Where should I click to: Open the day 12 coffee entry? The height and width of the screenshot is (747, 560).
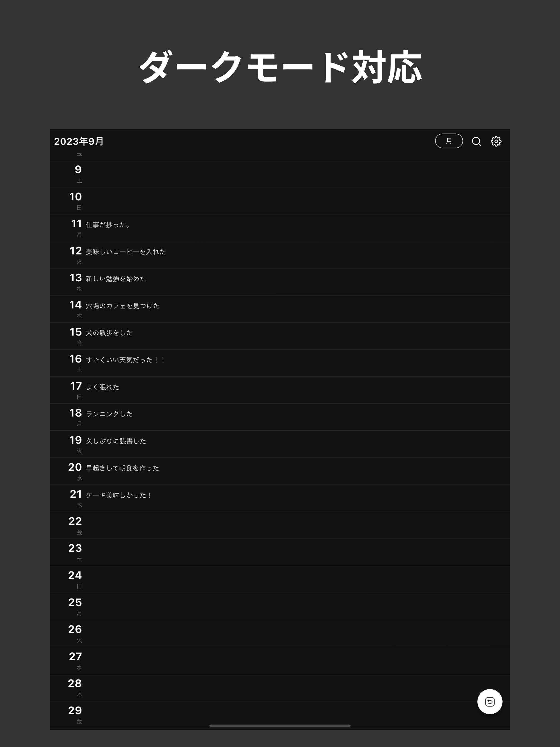pyautogui.click(x=126, y=252)
